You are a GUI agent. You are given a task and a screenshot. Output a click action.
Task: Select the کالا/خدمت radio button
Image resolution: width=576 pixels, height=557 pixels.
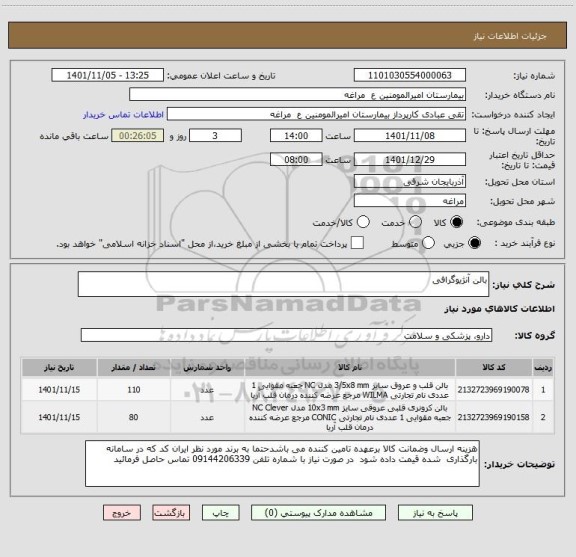363,222
